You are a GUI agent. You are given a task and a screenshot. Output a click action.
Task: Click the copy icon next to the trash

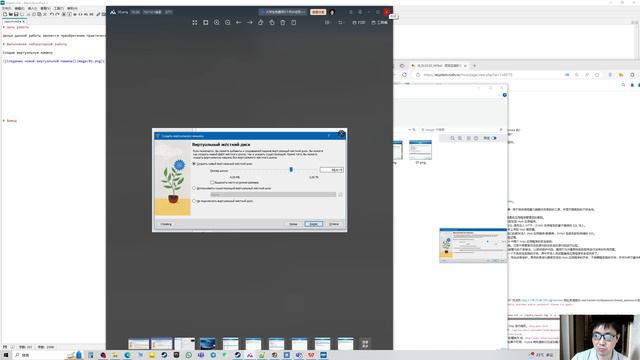pos(294,22)
